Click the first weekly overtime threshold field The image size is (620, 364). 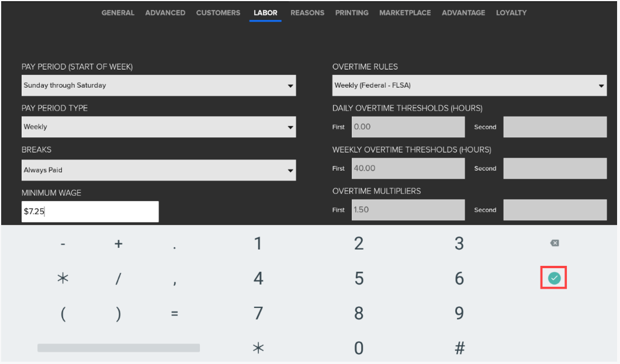click(408, 168)
